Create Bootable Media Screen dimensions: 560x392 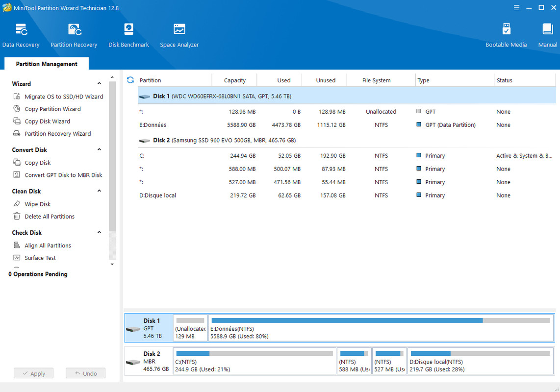(x=506, y=35)
